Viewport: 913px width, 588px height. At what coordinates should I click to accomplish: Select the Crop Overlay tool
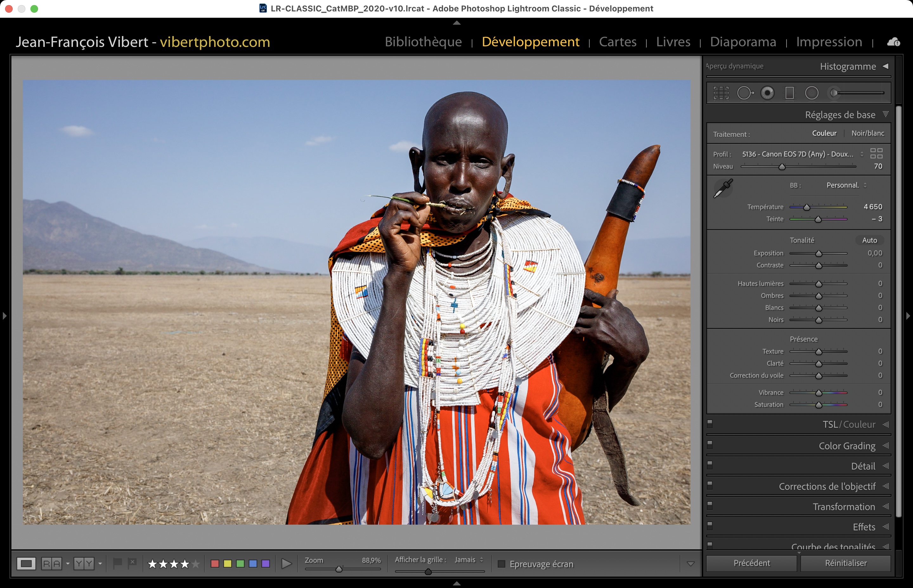[721, 93]
